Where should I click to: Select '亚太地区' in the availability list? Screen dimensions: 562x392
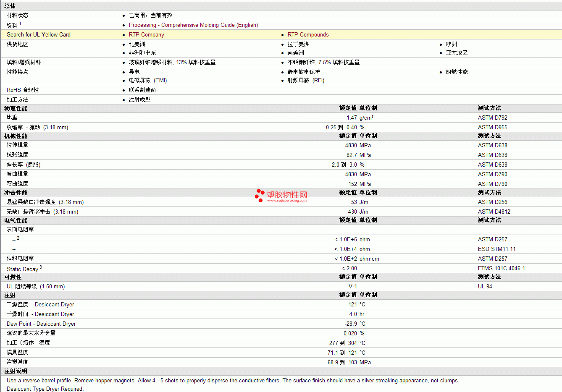[x=457, y=53]
